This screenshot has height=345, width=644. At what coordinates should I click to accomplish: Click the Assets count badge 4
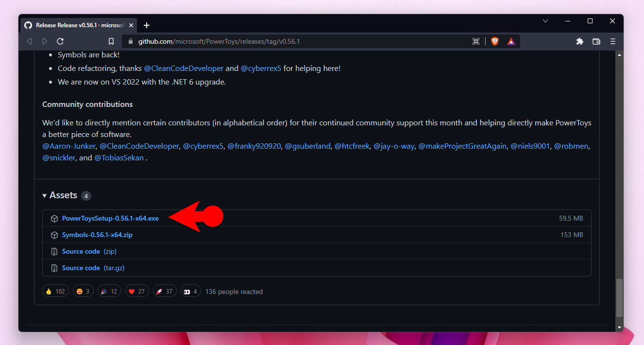tap(86, 196)
